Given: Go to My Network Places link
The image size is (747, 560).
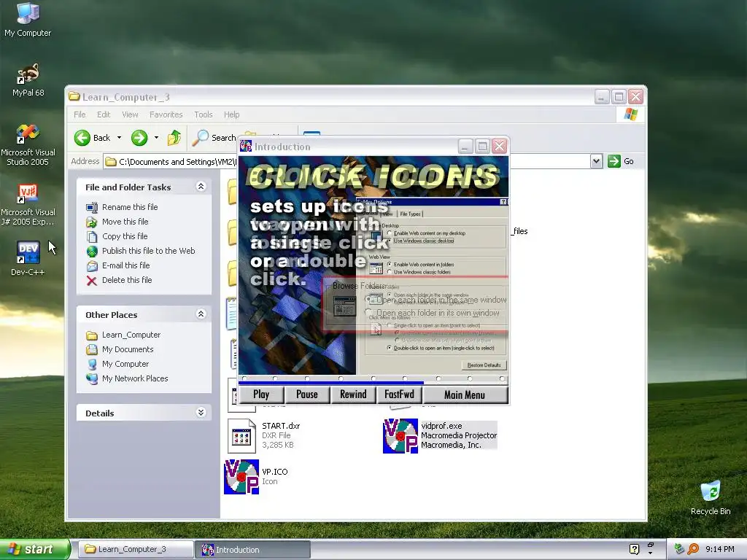Looking at the screenshot, I should [x=135, y=378].
